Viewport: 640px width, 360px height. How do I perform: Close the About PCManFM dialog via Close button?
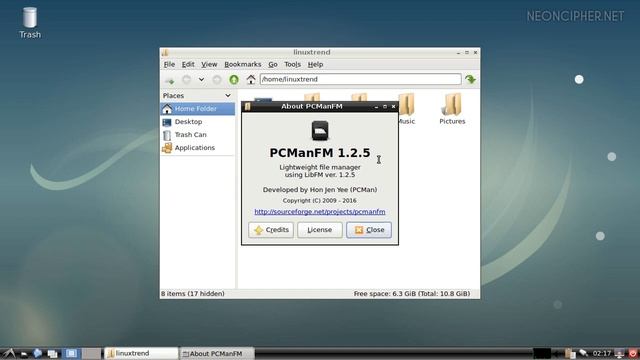[369, 230]
